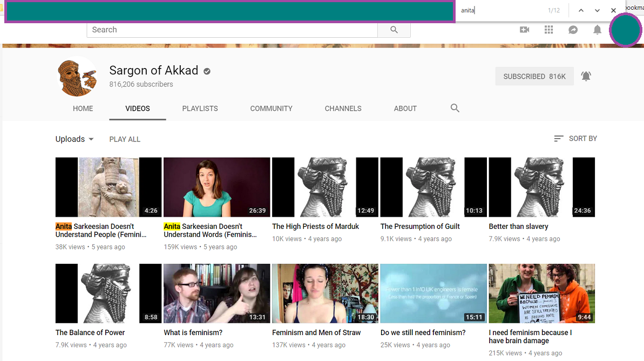Open the What is feminism? thumbnail

coord(217,293)
